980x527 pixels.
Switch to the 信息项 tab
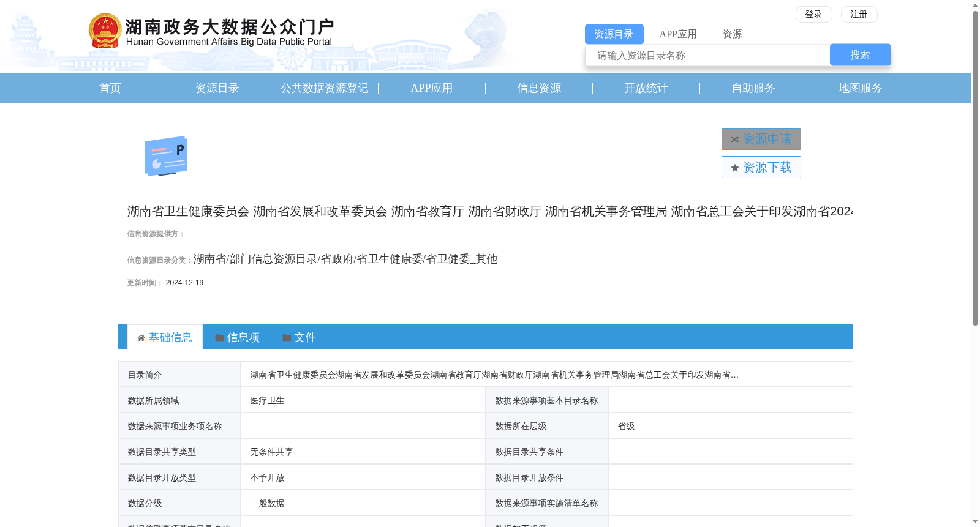(x=237, y=337)
